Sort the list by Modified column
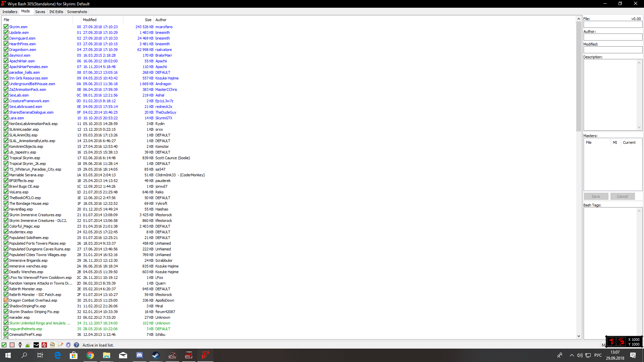Screen dimensions: 644x362 (x=90, y=20)
